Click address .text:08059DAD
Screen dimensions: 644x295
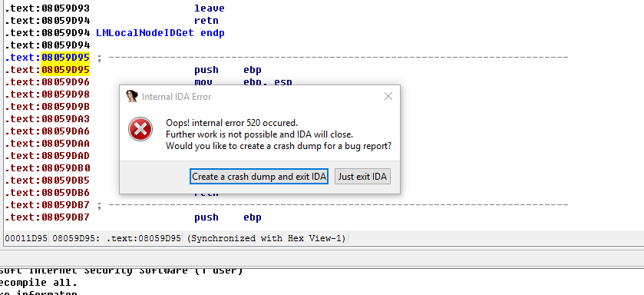(48, 156)
